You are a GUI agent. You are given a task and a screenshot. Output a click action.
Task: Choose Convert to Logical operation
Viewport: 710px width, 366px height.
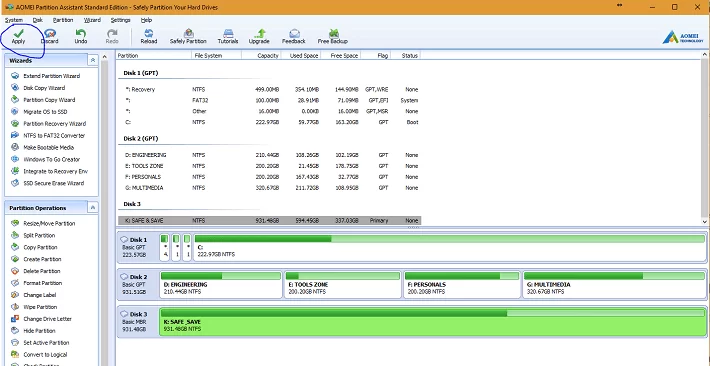click(45, 355)
